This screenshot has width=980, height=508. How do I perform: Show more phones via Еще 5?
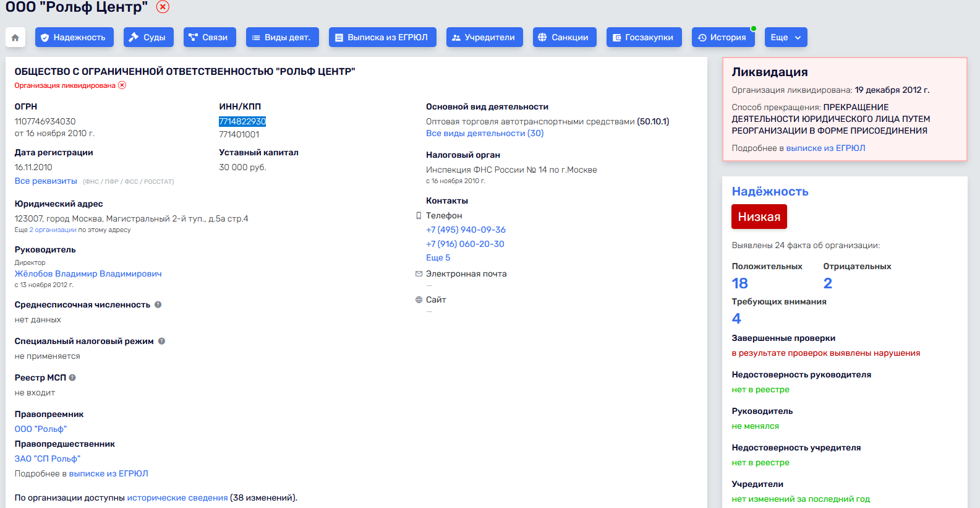pos(438,257)
